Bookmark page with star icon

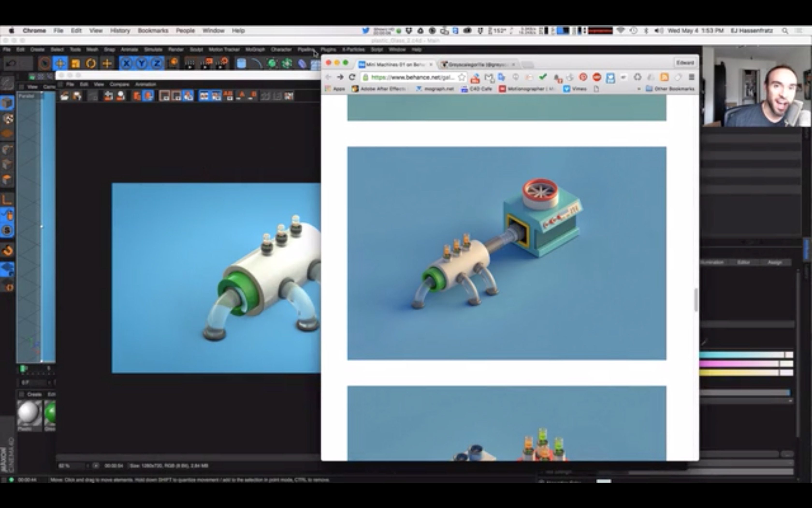point(461,77)
